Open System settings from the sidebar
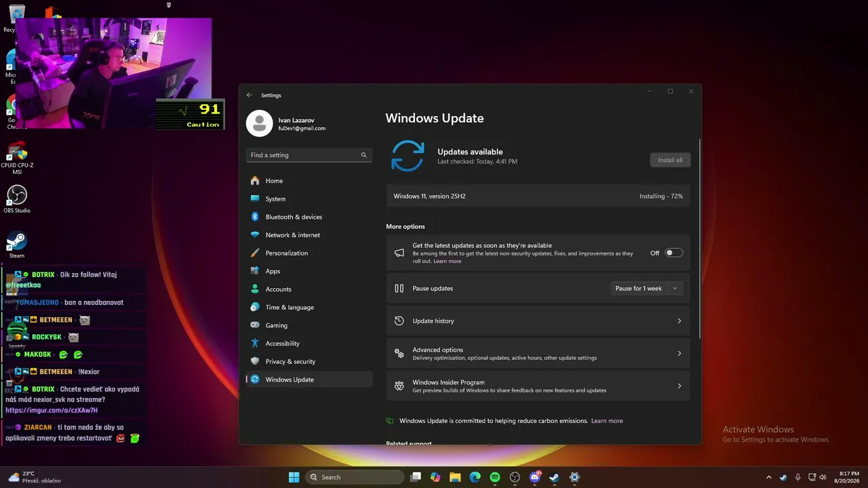The width and height of the screenshot is (868, 488). click(x=309, y=199)
